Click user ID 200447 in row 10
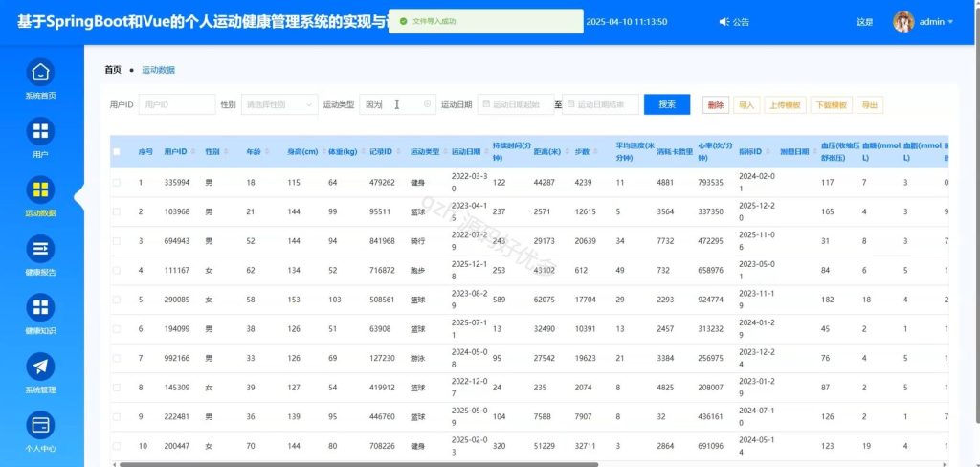980x467 pixels. (177, 446)
